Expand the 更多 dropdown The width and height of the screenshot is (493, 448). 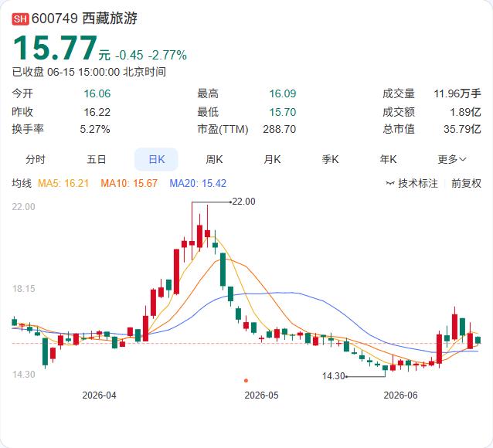tap(452, 159)
